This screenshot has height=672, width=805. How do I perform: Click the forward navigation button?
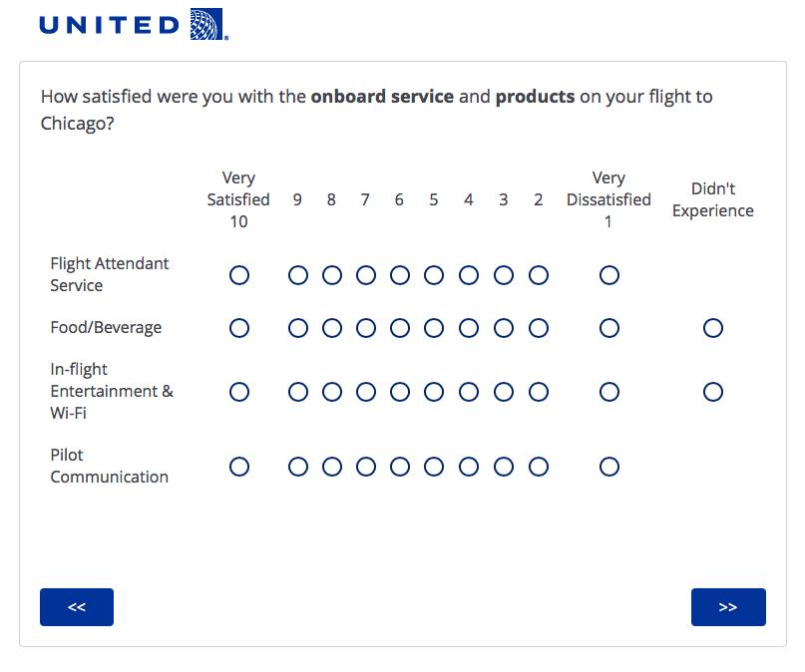(x=728, y=606)
